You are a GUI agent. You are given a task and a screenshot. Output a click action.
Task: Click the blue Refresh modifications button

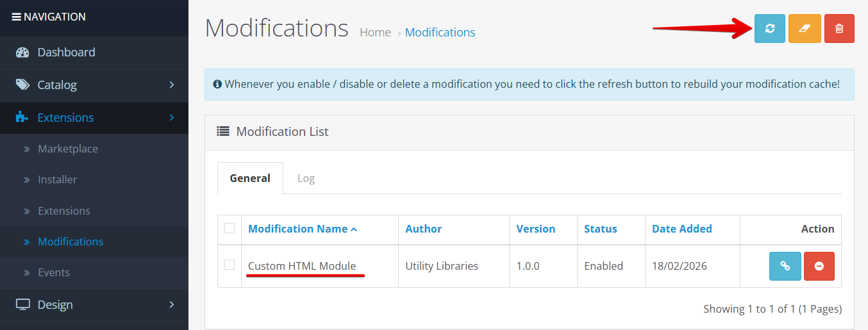pos(769,29)
